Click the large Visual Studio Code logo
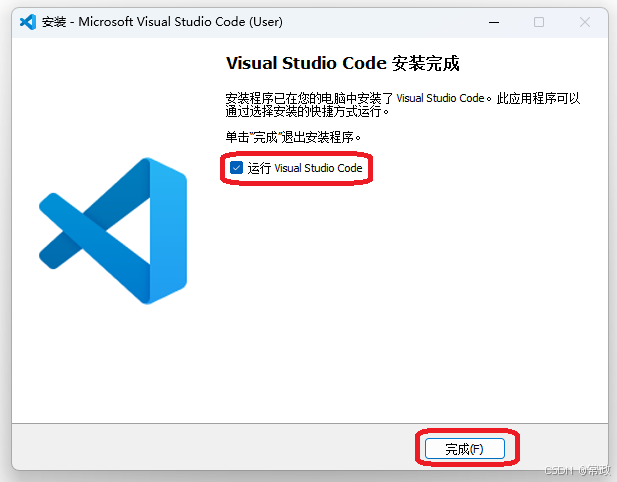Image resolution: width=617 pixels, height=482 pixels. (113, 231)
